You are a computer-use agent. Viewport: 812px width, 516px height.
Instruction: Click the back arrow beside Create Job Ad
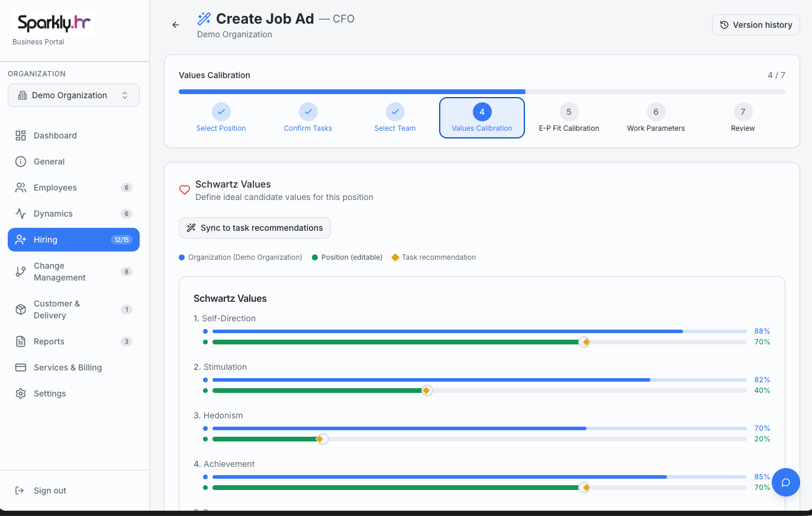pos(176,25)
